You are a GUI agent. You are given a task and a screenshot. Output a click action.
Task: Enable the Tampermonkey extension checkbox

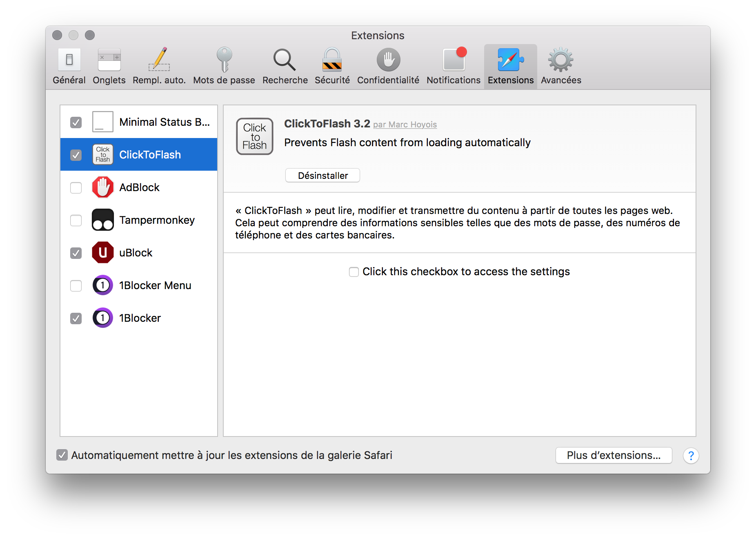click(76, 220)
